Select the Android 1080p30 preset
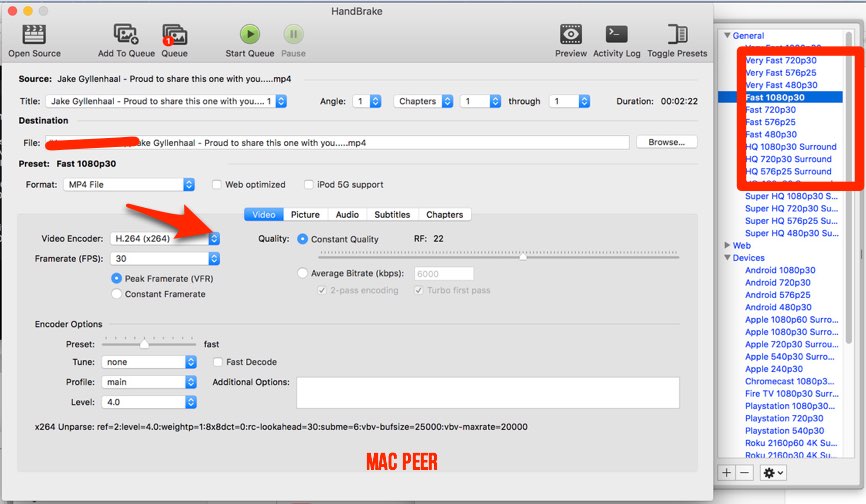 click(777, 270)
